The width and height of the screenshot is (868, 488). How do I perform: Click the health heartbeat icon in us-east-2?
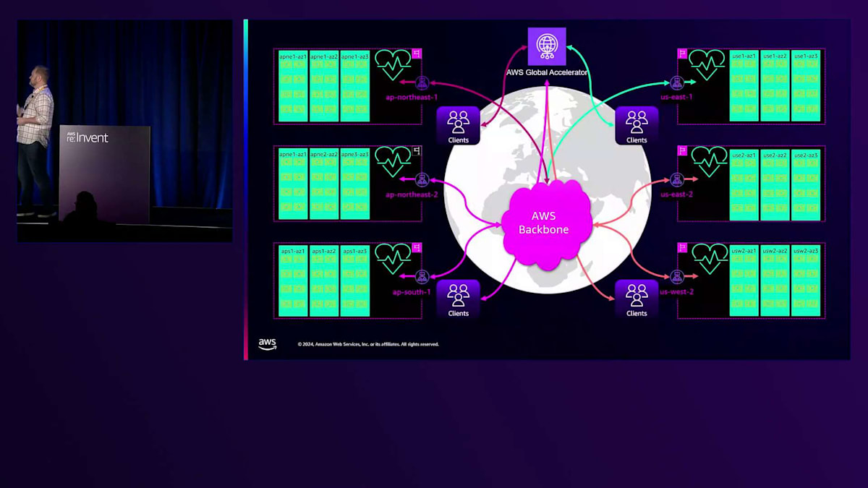point(709,161)
